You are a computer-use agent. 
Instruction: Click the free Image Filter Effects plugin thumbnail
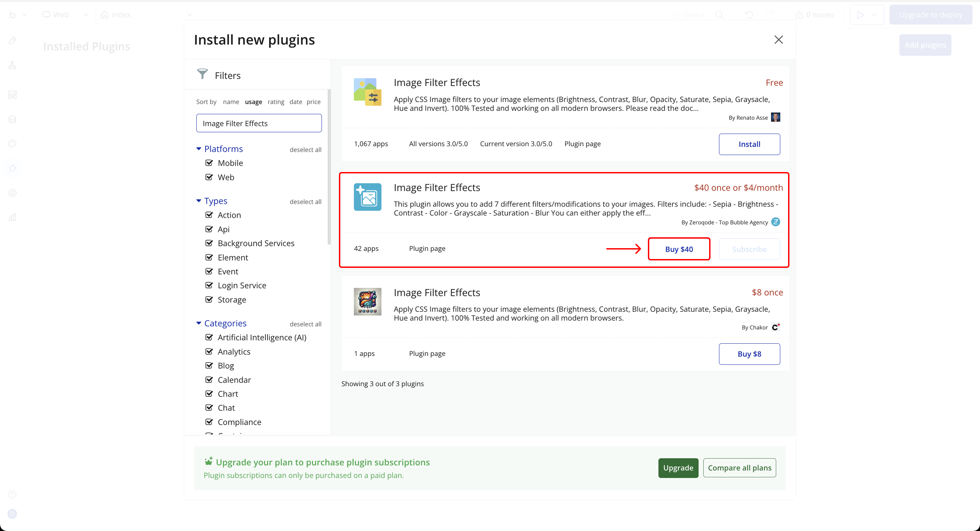(x=367, y=92)
